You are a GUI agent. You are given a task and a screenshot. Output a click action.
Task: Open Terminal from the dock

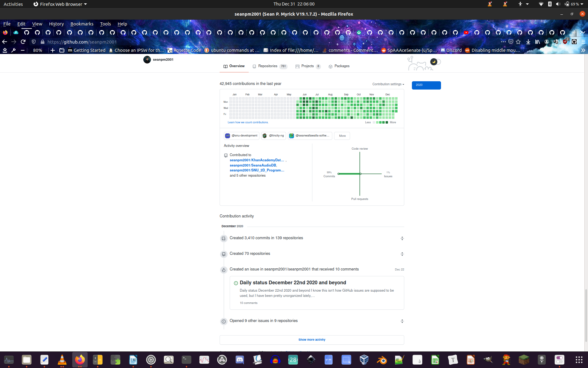click(x=187, y=360)
